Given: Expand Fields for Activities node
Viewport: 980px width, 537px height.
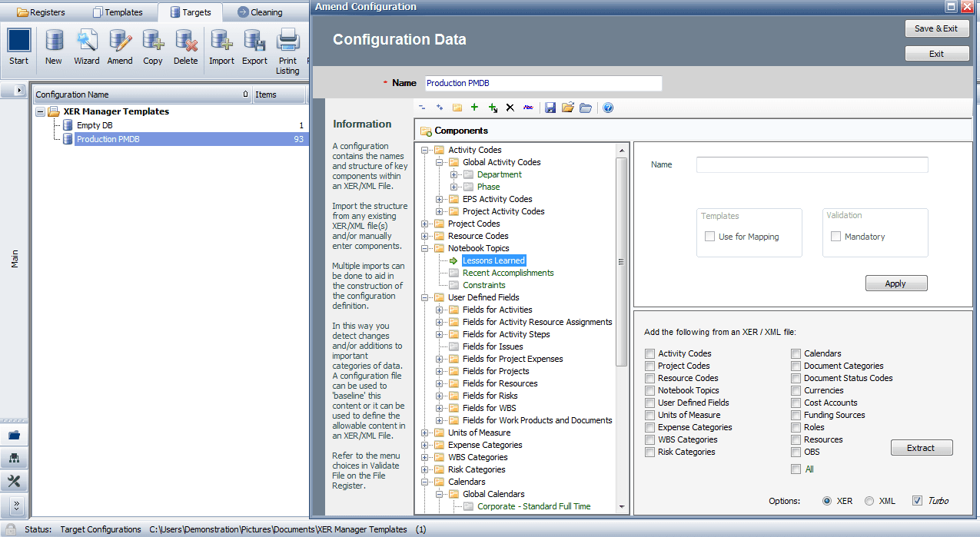Looking at the screenshot, I should tap(440, 310).
